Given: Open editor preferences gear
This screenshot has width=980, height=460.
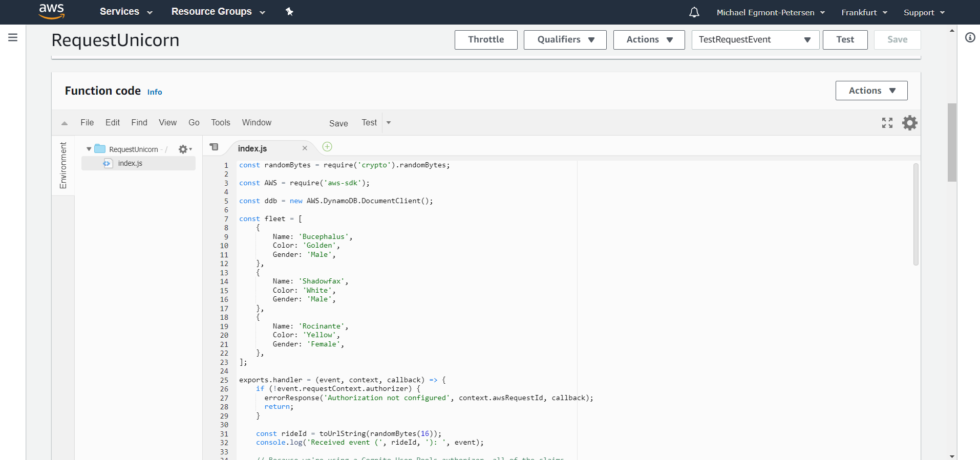Looking at the screenshot, I should click(x=910, y=123).
